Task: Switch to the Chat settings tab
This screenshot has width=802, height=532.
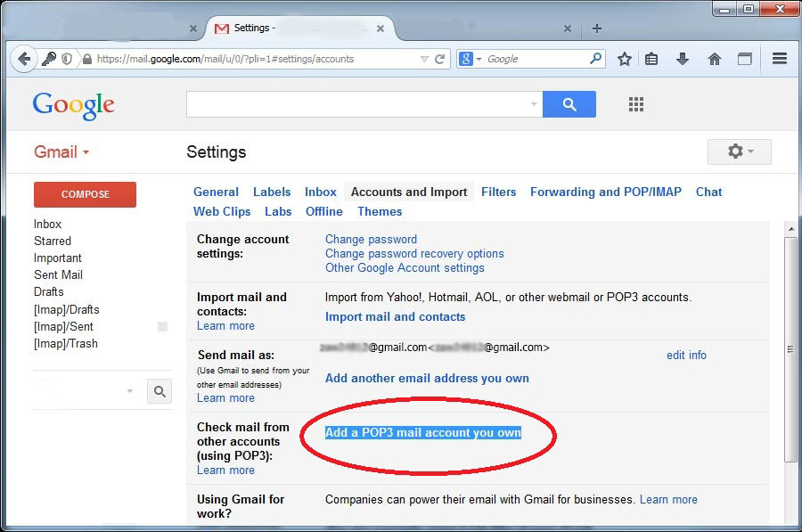Action: click(708, 192)
